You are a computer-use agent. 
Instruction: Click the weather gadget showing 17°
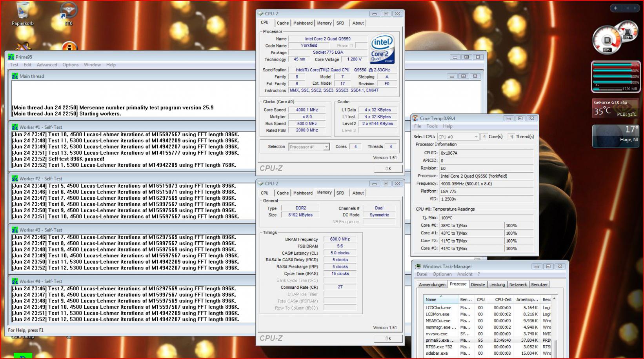pyautogui.click(x=615, y=136)
